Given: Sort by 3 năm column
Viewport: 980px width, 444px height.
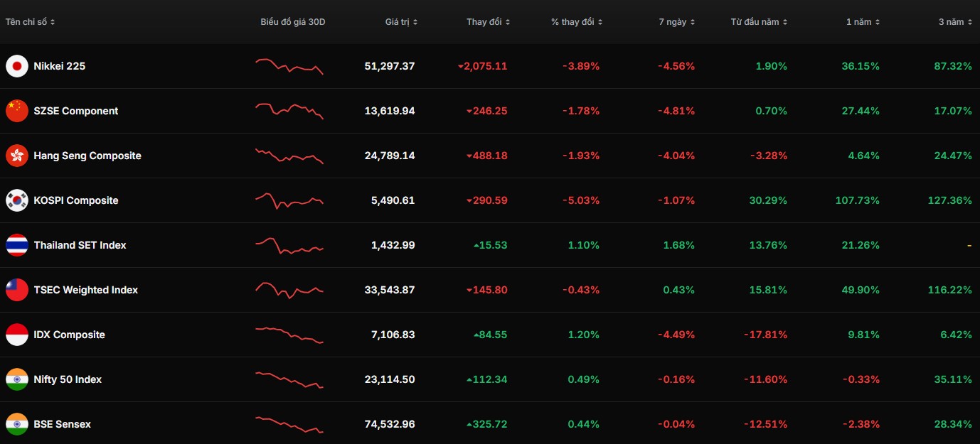Looking at the screenshot, I should pos(955,22).
